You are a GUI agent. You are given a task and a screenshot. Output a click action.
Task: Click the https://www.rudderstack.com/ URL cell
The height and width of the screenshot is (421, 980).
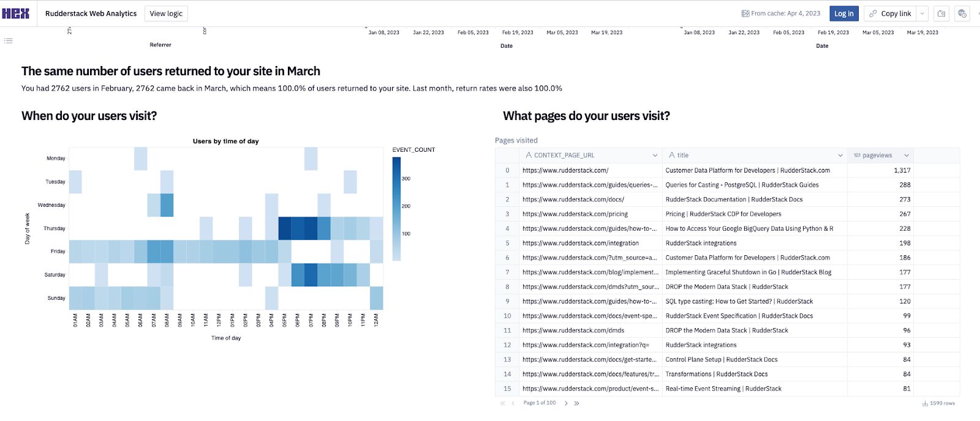591,170
